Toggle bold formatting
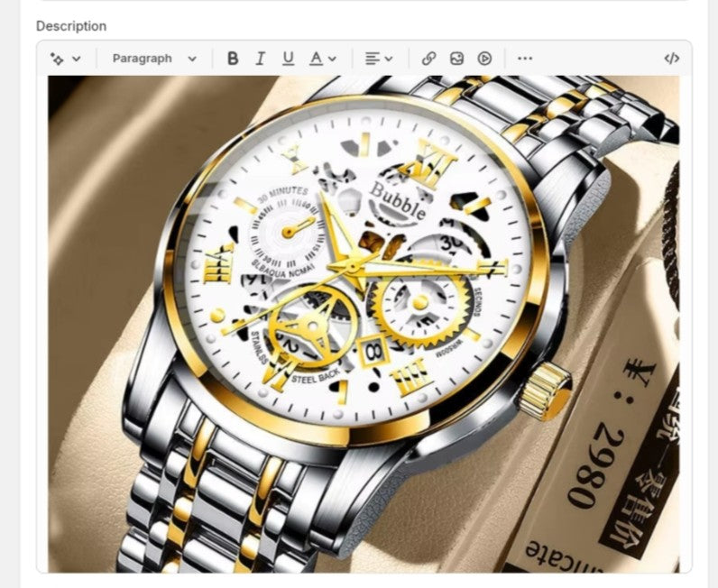The width and height of the screenshot is (718, 588). pyautogui.click(x=233, y=59)
